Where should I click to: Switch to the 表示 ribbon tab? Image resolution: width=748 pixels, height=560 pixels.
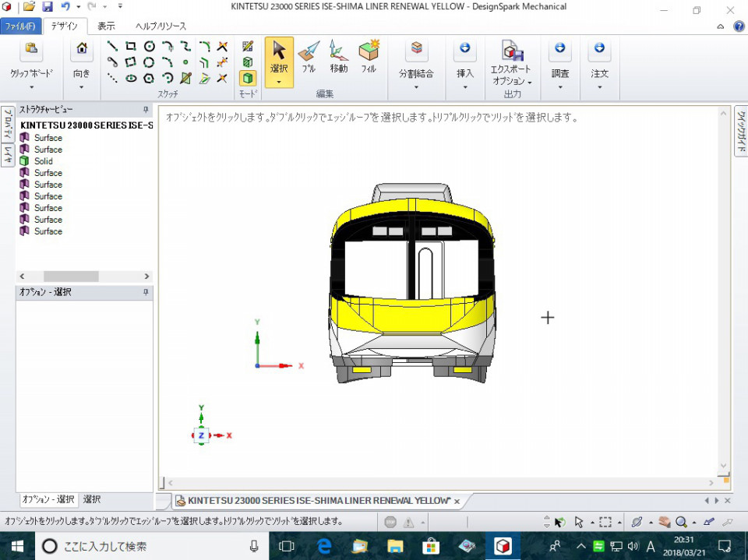click(x=106, y=26)
